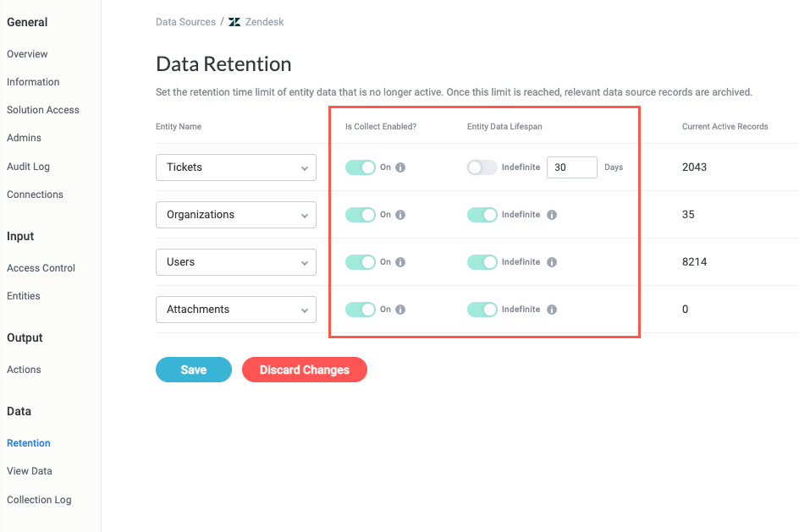Switch to the Audit Log section
Screen dimensions: 799x532
tap(29, 166)
